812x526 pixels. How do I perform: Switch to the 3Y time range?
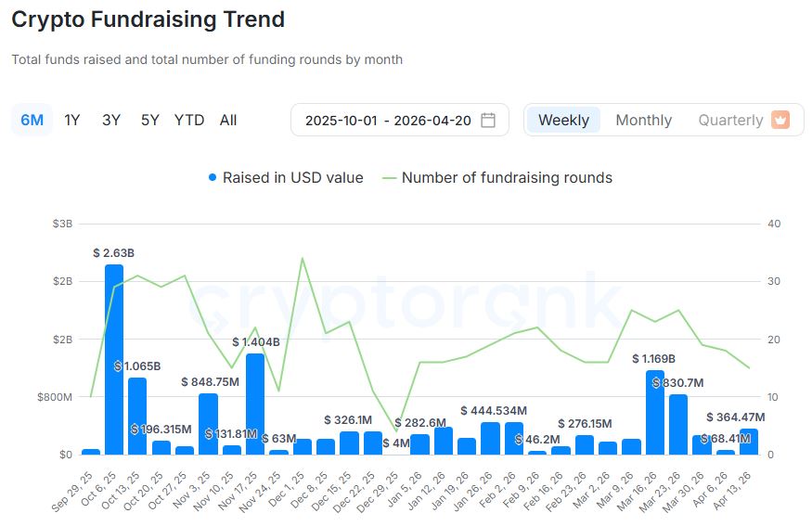(x=111, y=120)
